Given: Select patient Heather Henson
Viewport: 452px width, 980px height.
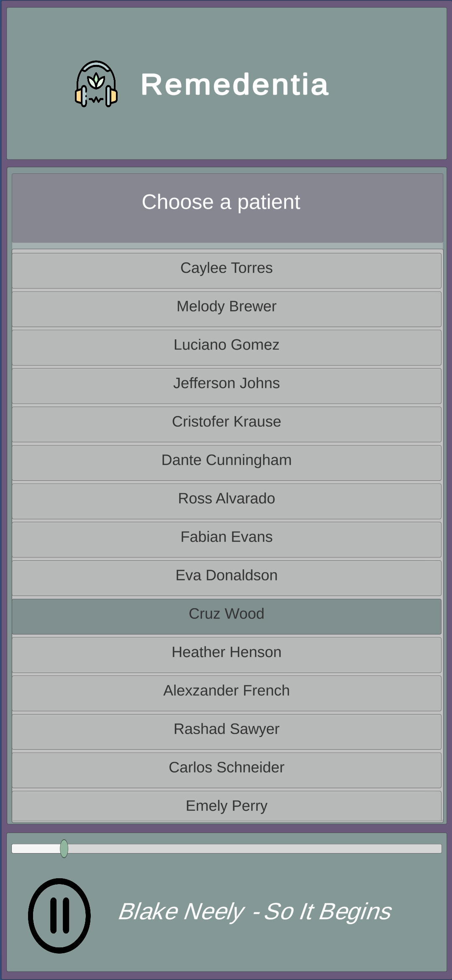Looking at the screenshot, I should coord(226,655).
